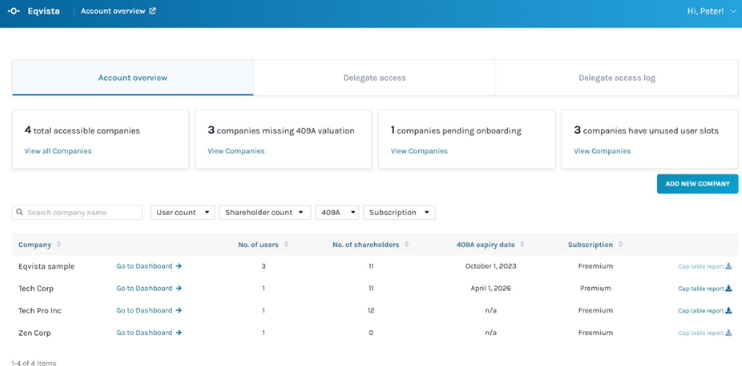Download Tech Corp cap table icon

click(x=729, y=288)
